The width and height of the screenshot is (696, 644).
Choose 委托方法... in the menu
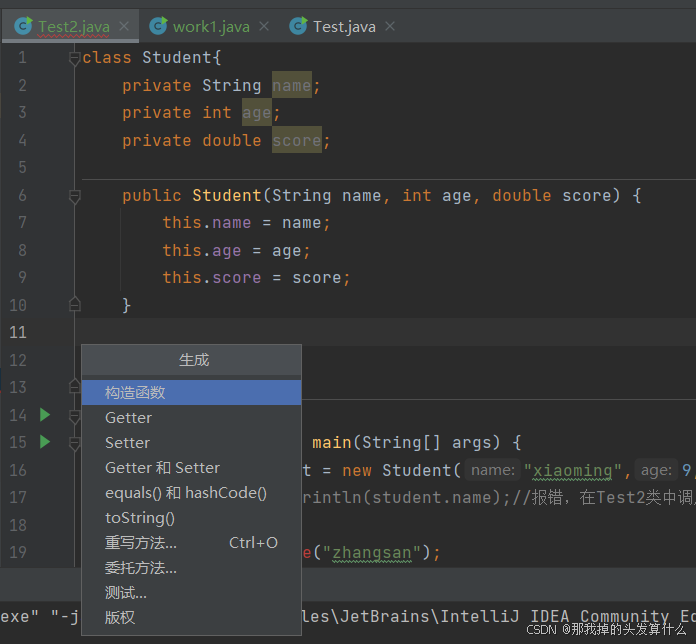tap(191, 568)
